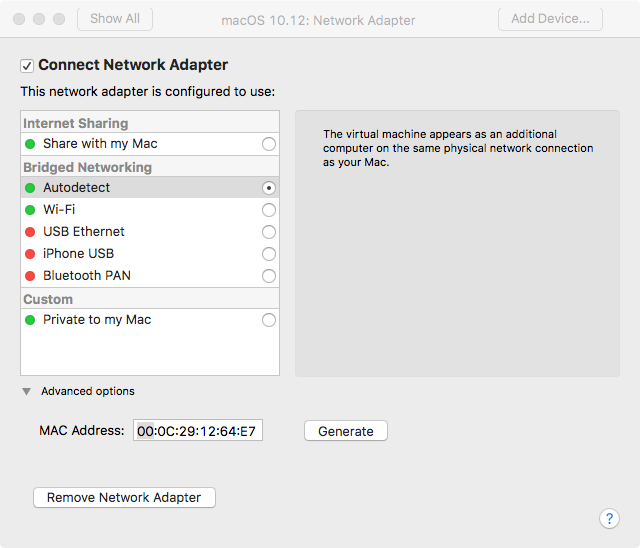
Task: Click into the MAC Address text field
Action: (x=198, y=430)
